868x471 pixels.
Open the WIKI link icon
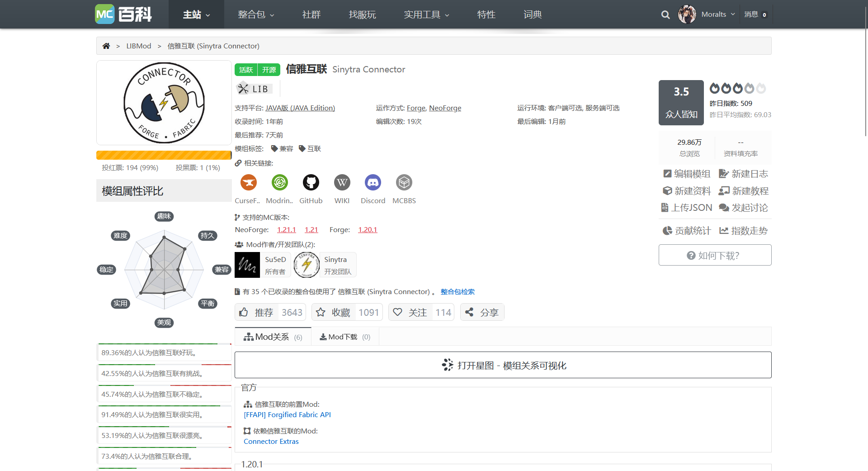coord(342,182)
